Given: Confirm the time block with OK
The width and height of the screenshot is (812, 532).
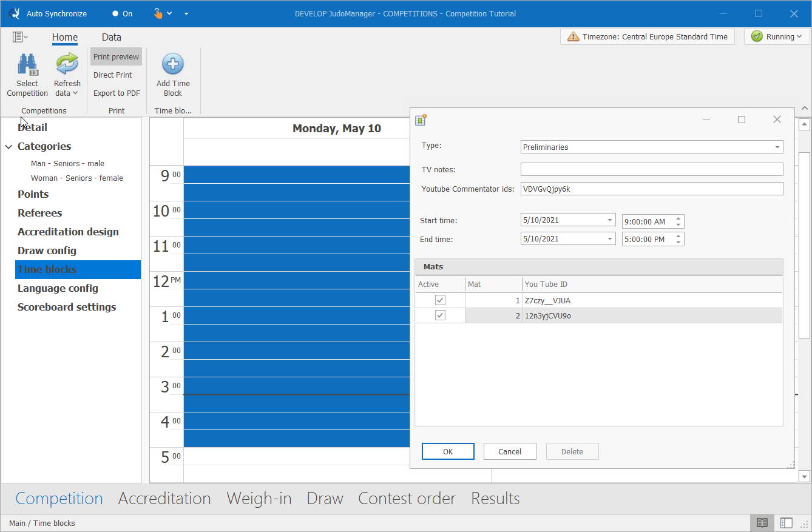Looking at the screenshot, I should point(448,451).
